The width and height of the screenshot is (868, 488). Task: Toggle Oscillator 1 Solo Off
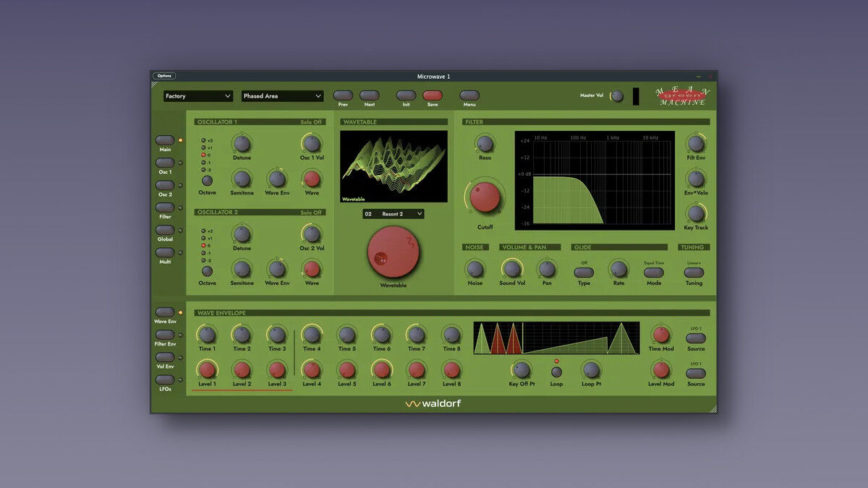coord(312,122)
